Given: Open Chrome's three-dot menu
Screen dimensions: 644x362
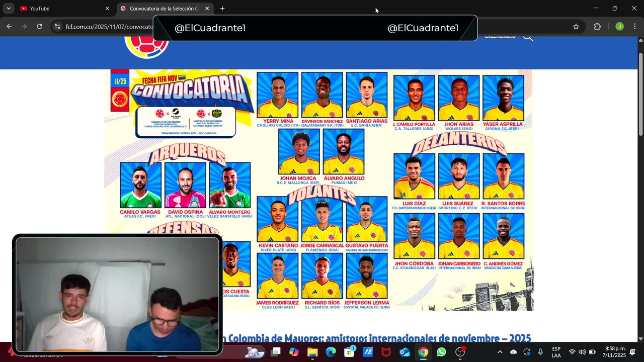Looking at the screenshot, I should click(x=635, y=27).
